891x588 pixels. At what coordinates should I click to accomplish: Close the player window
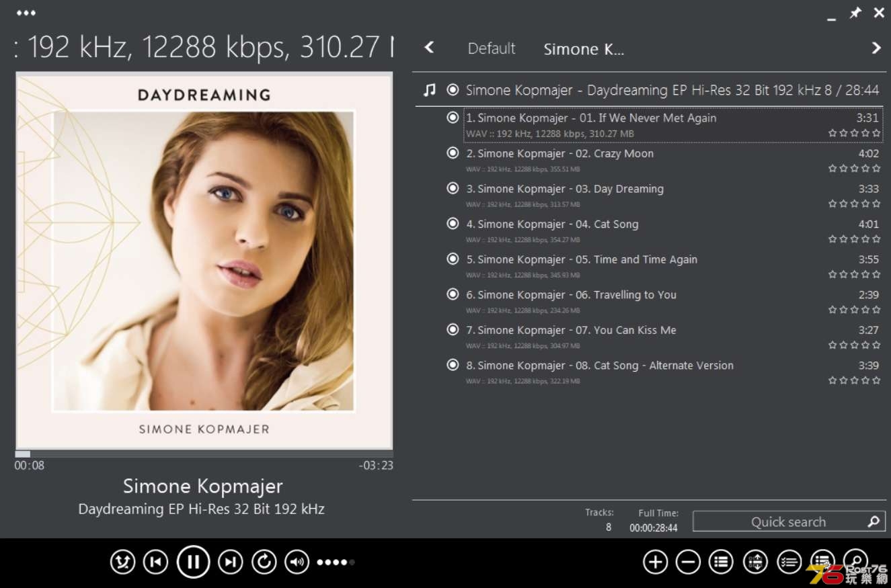[x=879, y=13]
